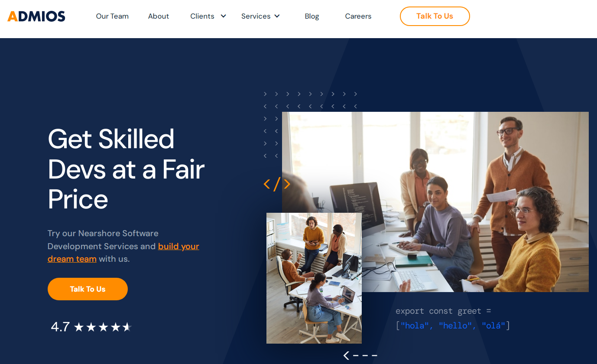Viewport: 597px width, 364px height.
Task: Follow the 'build your dream team' link
Action: (123, 253)
